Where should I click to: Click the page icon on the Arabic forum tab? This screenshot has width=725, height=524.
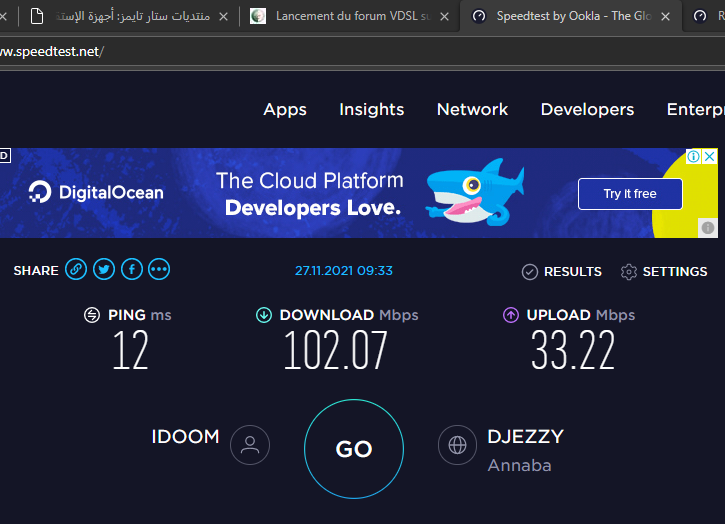coord(37,16)
